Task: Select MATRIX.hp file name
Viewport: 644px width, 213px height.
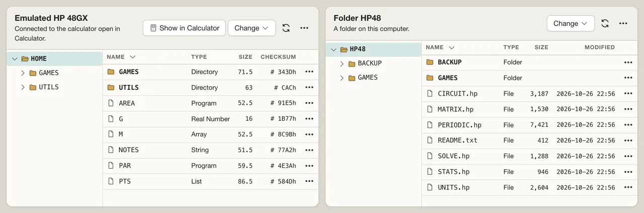Action: 456,109
